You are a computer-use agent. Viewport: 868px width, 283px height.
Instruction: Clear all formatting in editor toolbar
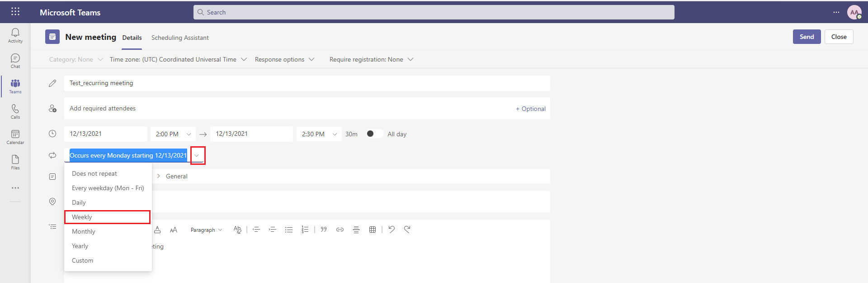point(237,230)
